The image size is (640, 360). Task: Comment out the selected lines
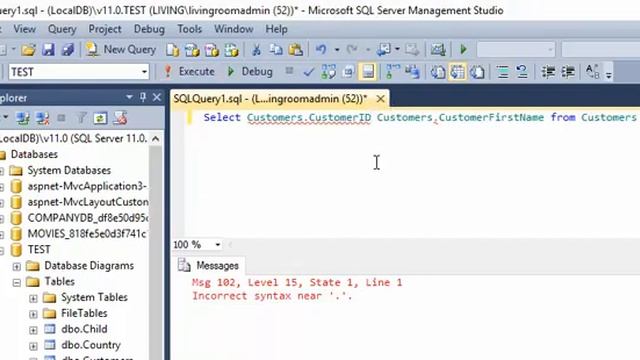502,72
